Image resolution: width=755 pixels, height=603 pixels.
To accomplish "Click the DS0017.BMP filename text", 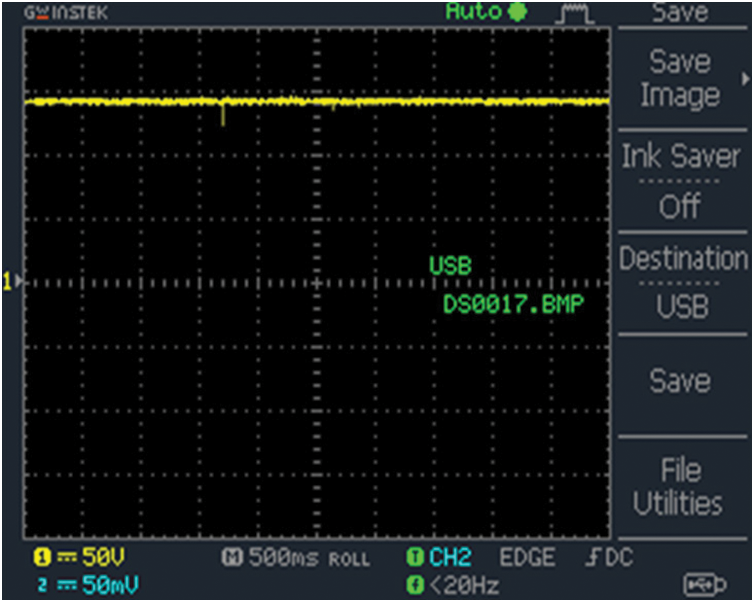I will click(514, 303).
